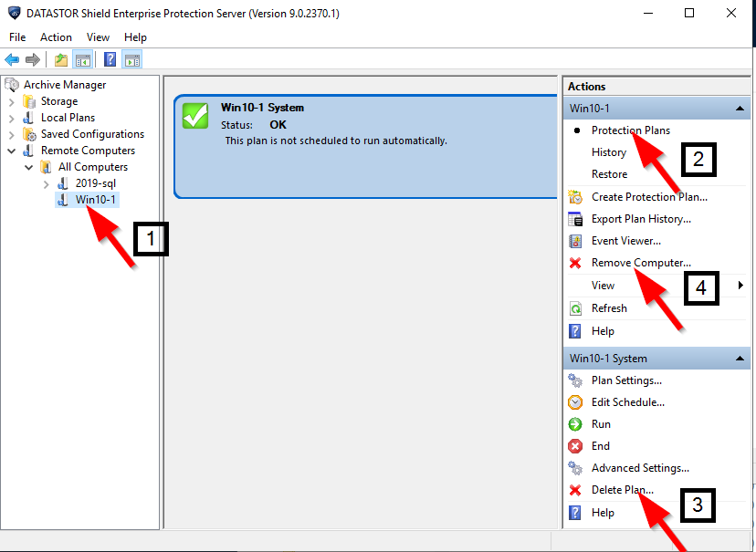
Task: Click the Edit Schedule clock icon
Action: (x=574, y=402)
